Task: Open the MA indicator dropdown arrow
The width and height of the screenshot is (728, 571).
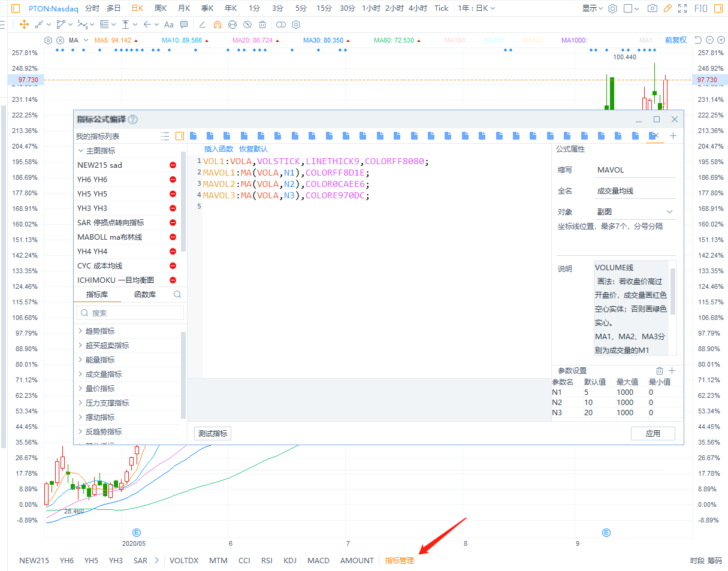Action: [x=84, y=40]
